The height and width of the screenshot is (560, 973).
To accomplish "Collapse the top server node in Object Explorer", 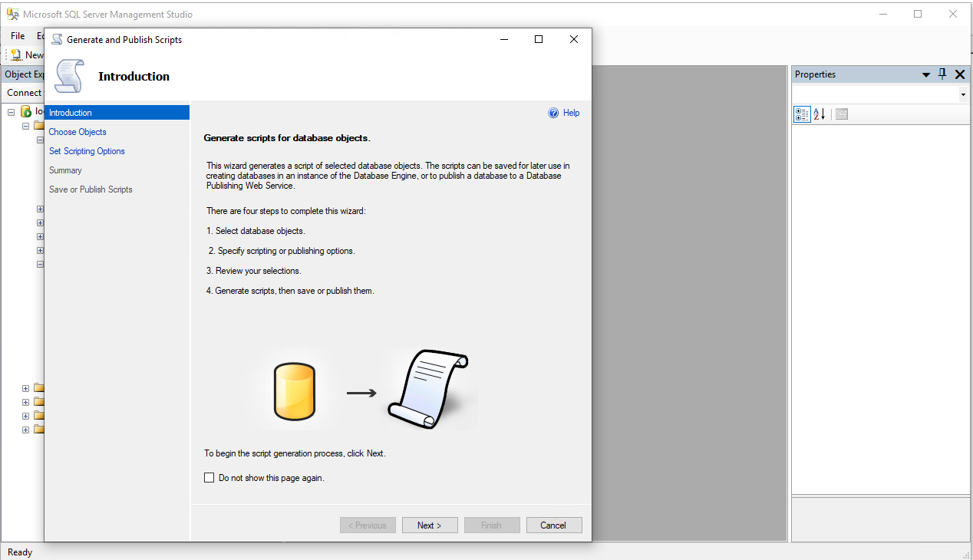I will point(12,112).
